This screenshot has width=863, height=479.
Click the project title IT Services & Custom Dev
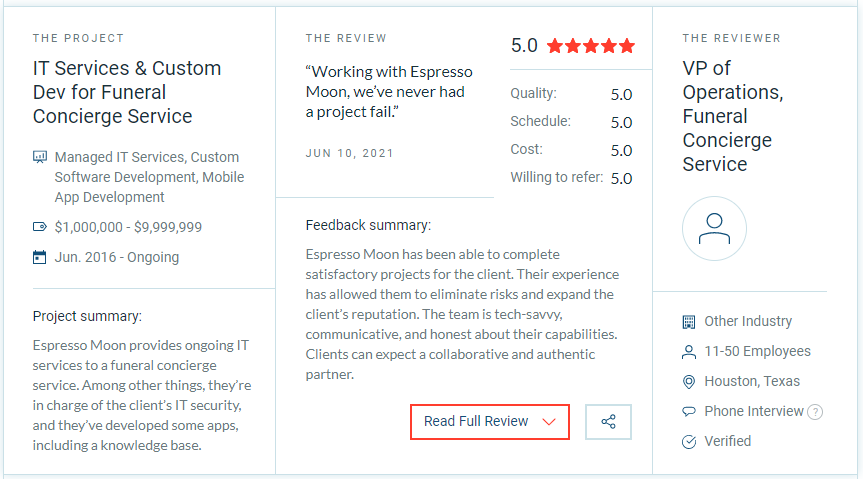point(127,92)
